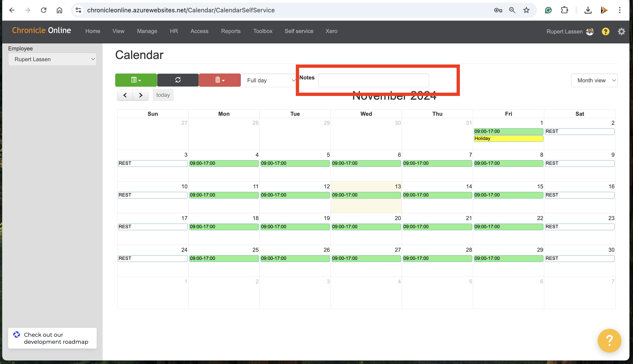633x364 pixels.
Task: Open the Full day dropdown
Action: tap(269, 81)
